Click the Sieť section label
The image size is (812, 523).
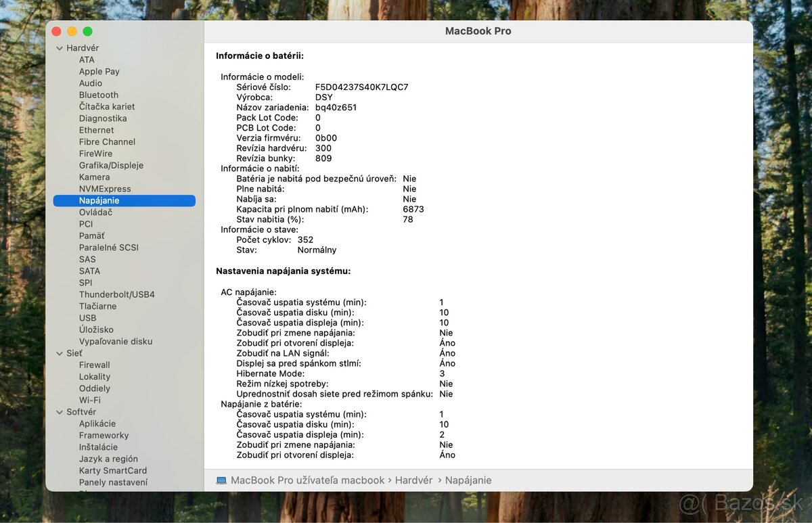pyautogui.click(x=74, y=353)
